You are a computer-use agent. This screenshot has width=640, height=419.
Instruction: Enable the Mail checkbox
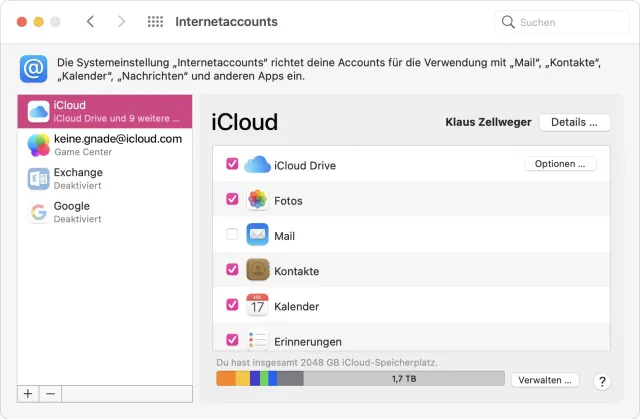(232, 235)
